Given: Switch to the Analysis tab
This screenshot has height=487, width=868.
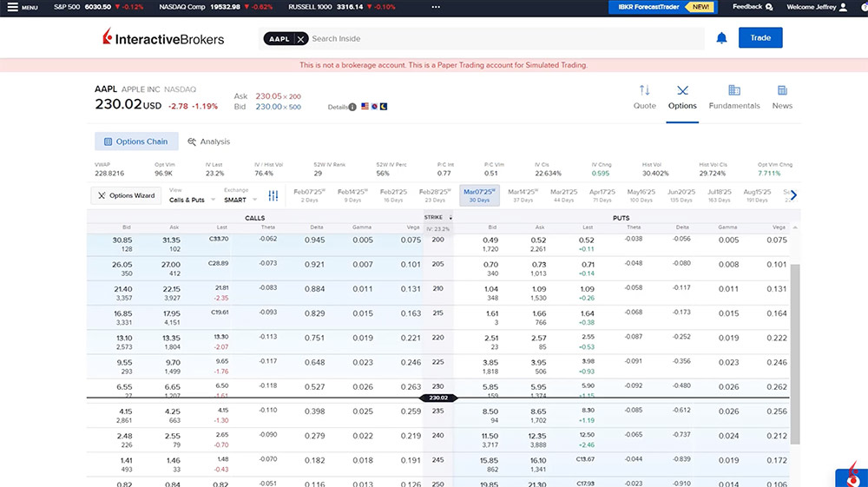Looking at the screenshot, I should tap(208, 141).
